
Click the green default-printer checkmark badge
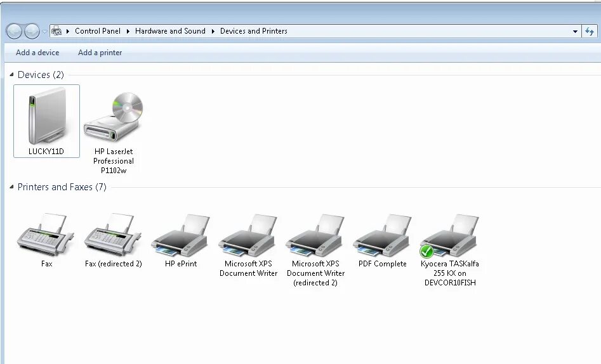click(x=426, y=252)
